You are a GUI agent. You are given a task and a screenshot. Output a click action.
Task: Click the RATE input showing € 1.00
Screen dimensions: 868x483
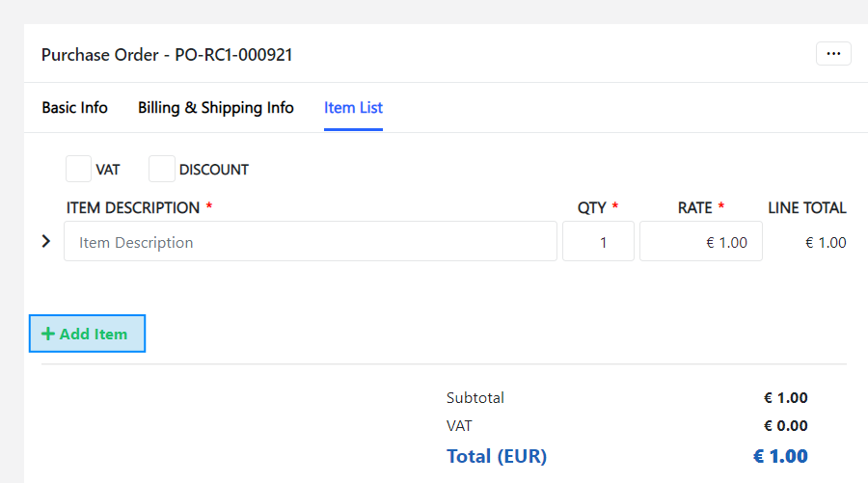(700, 242)
